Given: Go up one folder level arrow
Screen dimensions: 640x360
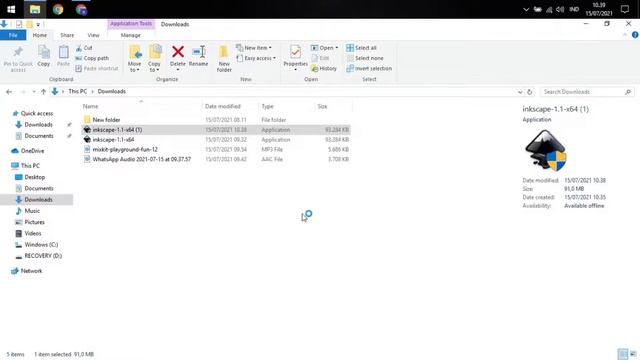Looking at the screenshot, I should [43, 92].
